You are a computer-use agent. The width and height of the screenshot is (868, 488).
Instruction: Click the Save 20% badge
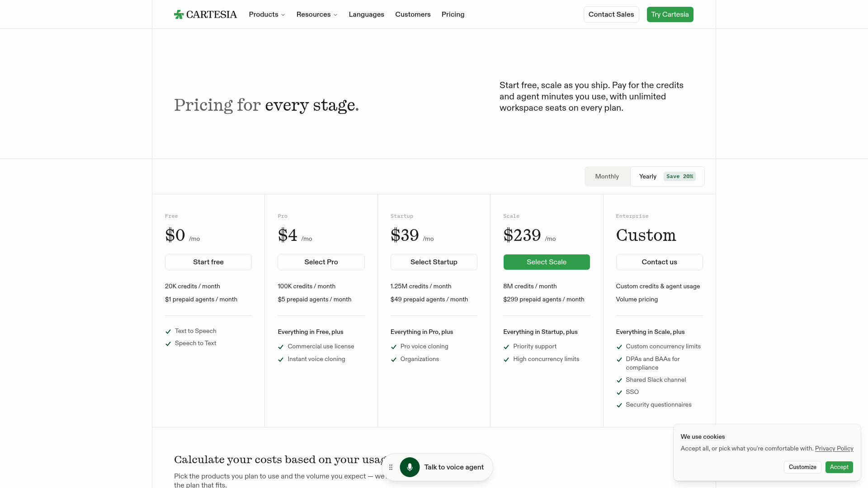click(679, 176)
